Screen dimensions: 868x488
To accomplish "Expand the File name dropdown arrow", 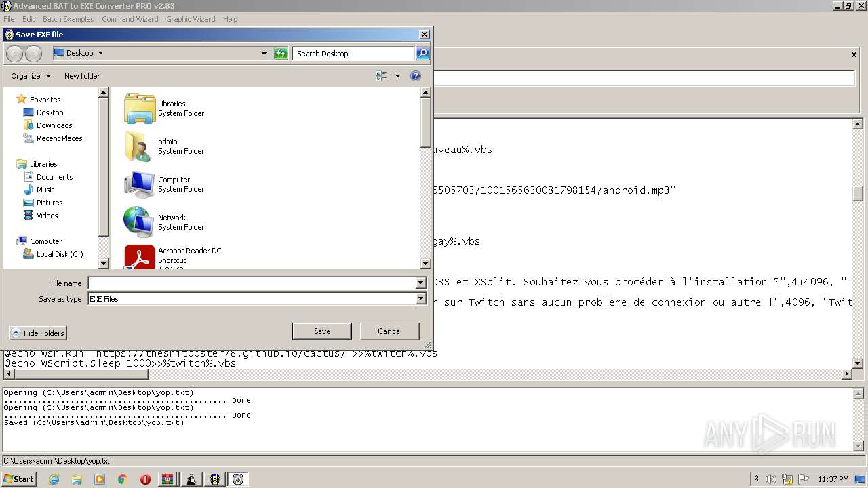I will (x=420, y=283).
